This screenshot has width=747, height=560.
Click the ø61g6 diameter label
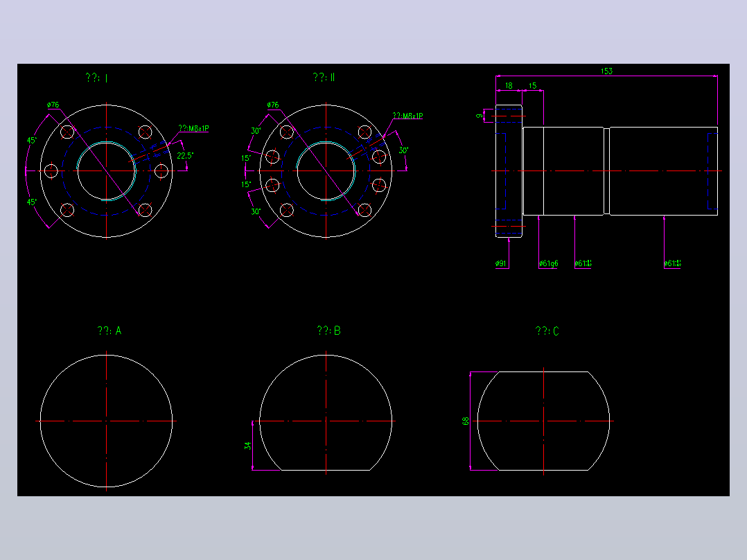click(x=548, y=263)
